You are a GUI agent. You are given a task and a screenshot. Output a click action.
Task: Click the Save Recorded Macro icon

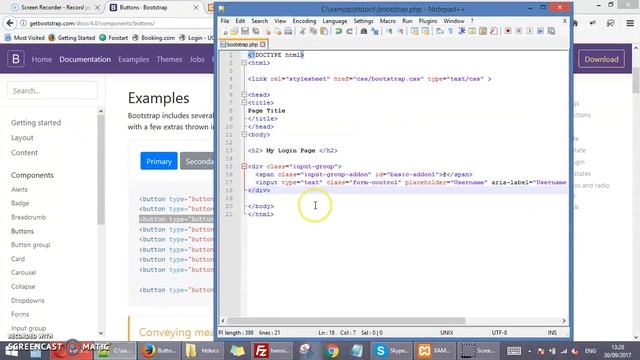551,31
